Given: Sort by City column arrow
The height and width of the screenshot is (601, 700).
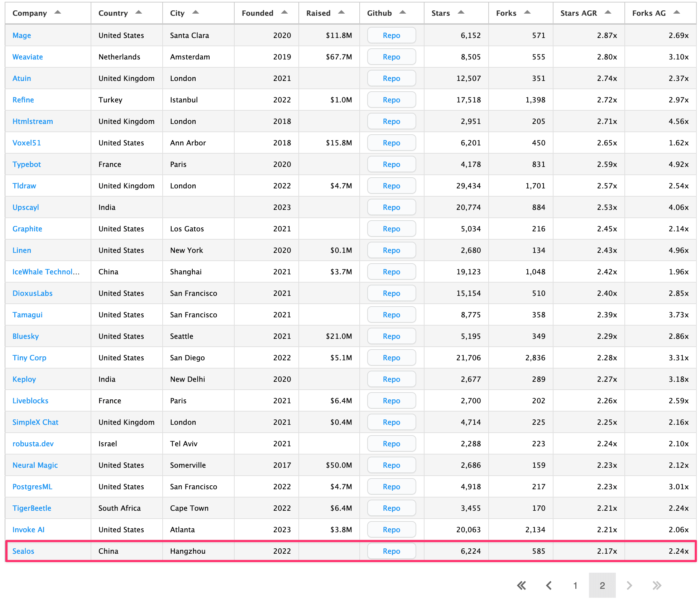Looking at the screenshot, I should click(196, 13).
